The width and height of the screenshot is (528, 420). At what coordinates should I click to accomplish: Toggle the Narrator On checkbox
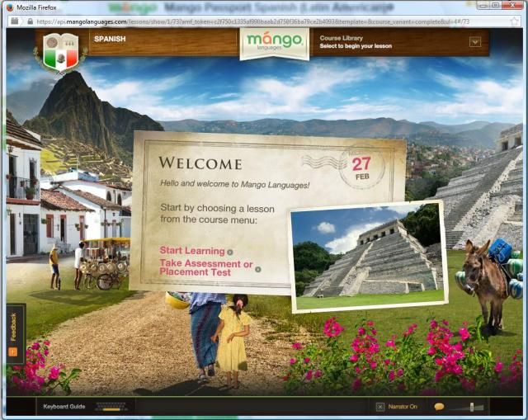point(379,407)
